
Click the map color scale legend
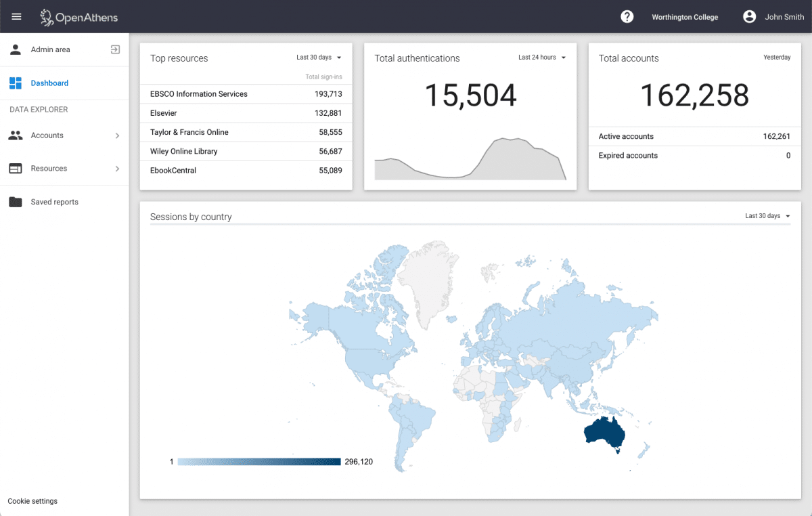[x=258, y=461]
